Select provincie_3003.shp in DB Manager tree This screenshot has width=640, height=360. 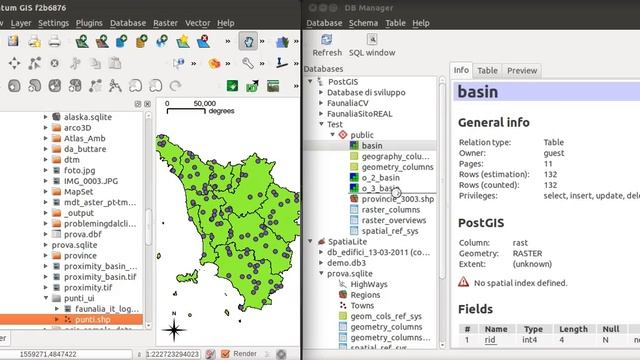[x=398, y=199]
